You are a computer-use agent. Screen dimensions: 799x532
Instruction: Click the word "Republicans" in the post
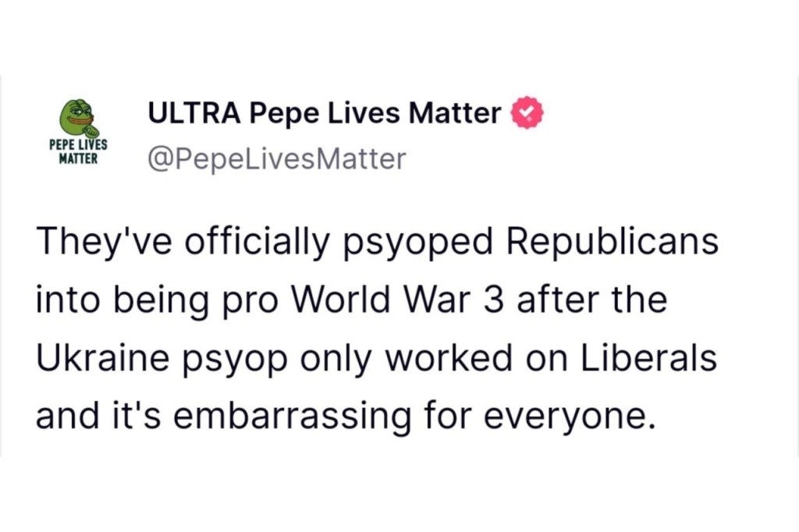613,242
